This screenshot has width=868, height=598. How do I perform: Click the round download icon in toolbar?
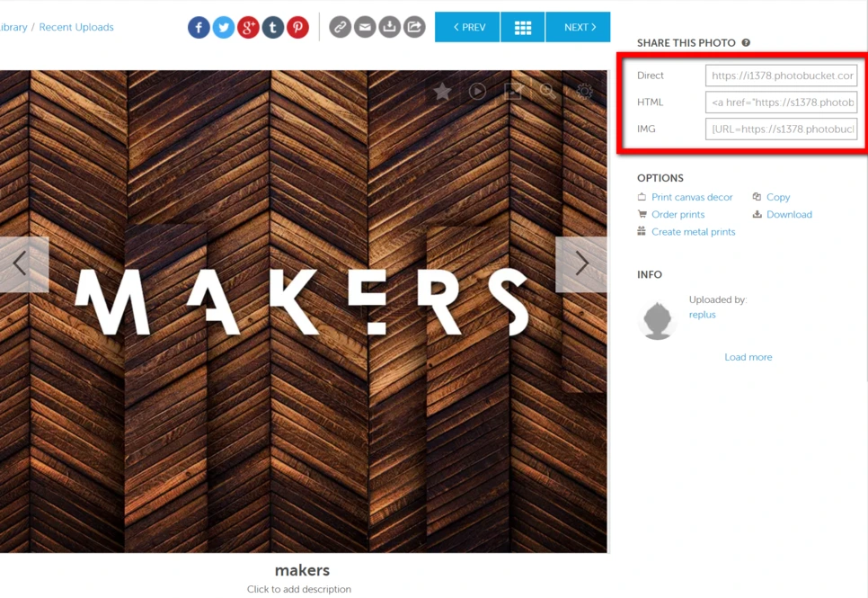coord(390,27)
